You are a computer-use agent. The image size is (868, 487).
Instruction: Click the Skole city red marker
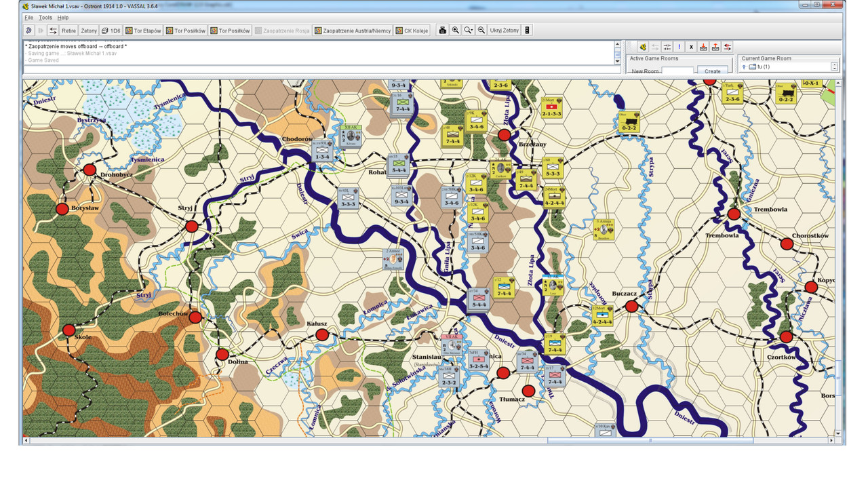(68, 330)
